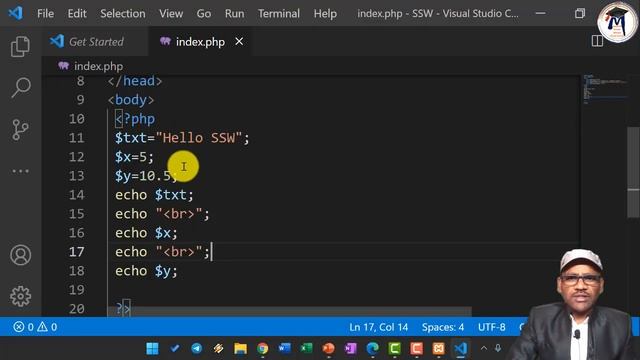The height and width of the screenshot is (360, 640).
Task: Click the "<br>" string on line 15
Action: (x=179, y=214)
